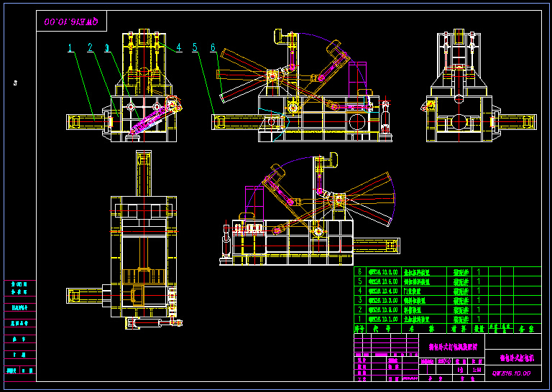Select the 10.4.00 code cell in row 4

384,291
